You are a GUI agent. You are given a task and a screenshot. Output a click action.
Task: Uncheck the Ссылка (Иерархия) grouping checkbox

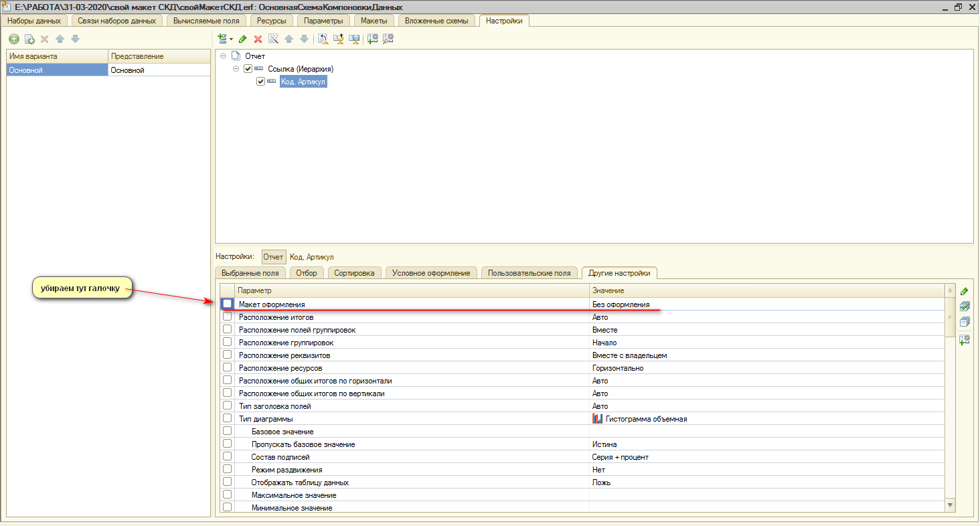pos(248,69)
